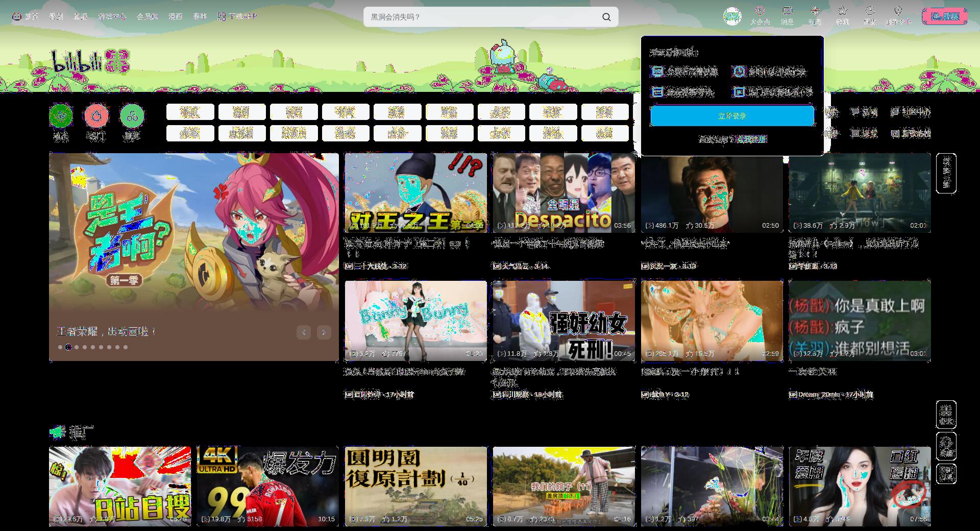Open 新歌热榜 music chart link
Screen dimensions: 980x531
[911, 133]
